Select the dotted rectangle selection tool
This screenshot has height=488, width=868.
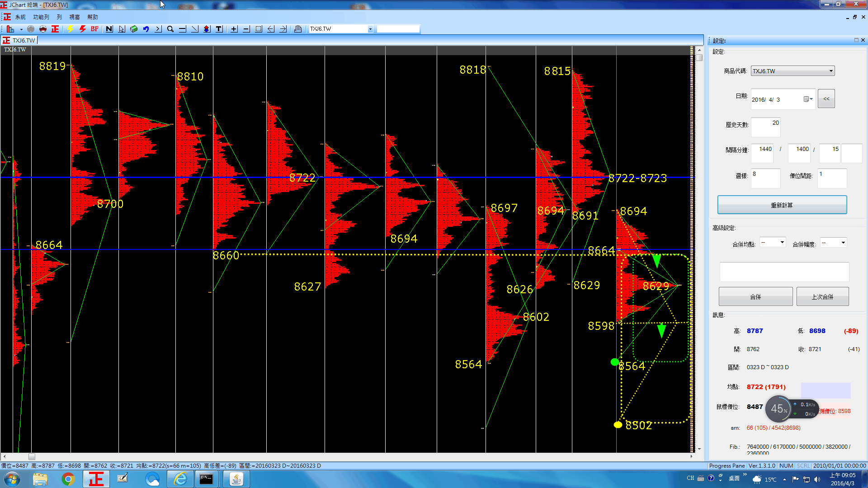(x=259, y=29)
